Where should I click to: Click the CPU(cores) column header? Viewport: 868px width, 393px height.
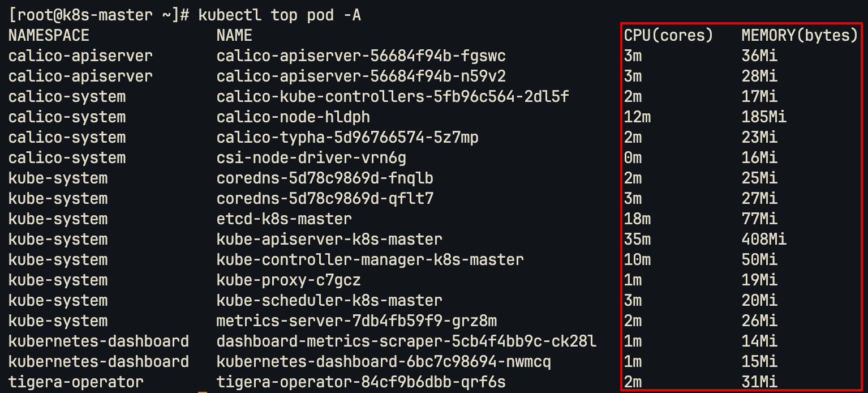[668, 36]
